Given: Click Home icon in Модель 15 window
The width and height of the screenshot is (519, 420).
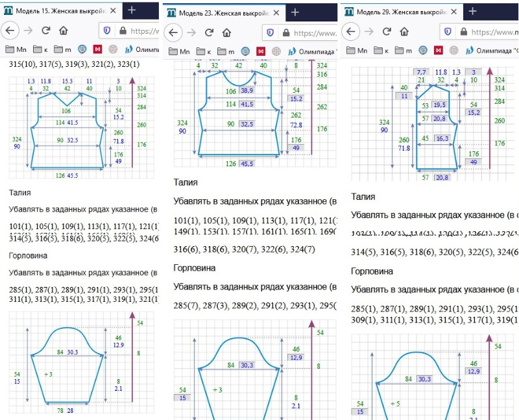Looking at the screenshot, I should point(64,29).
